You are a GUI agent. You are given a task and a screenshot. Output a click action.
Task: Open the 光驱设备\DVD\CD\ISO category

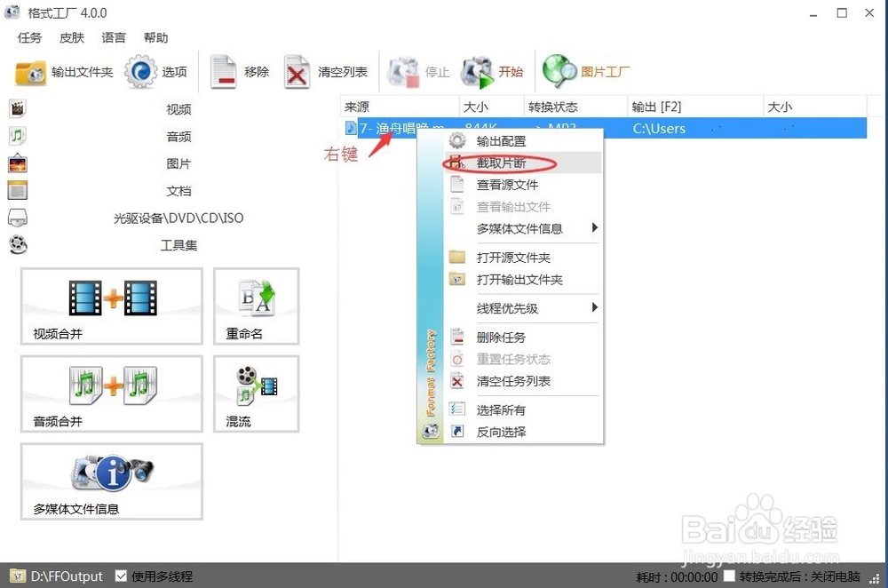[x=178, y=218]
